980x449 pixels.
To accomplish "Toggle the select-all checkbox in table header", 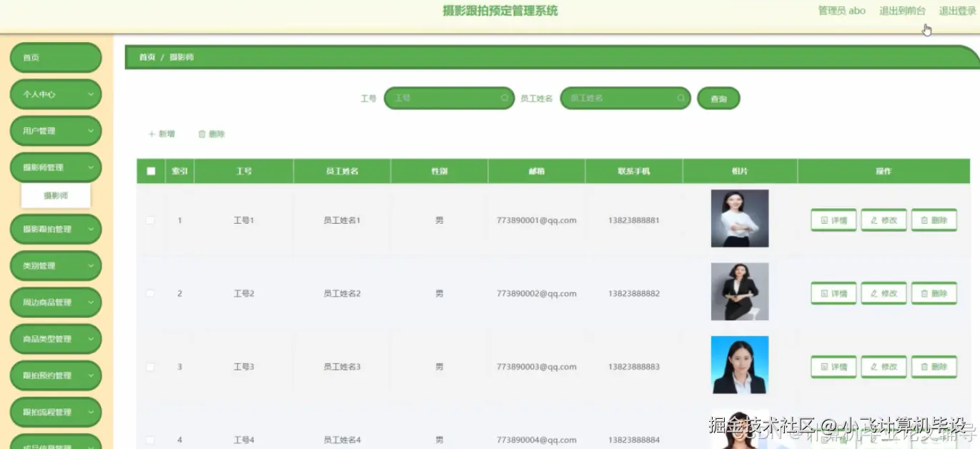I will click(x=150, y=171).
